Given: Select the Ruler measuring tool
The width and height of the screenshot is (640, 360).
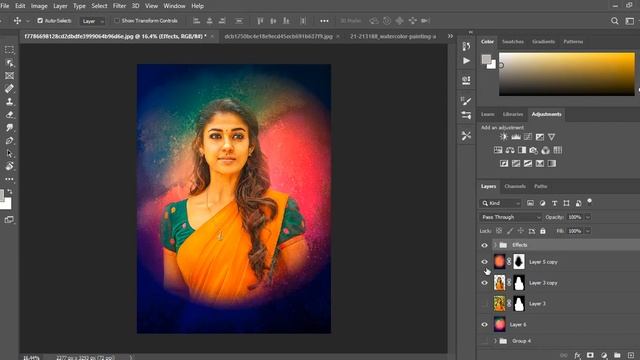Looking at the screenshot, I should click(9, 89).
